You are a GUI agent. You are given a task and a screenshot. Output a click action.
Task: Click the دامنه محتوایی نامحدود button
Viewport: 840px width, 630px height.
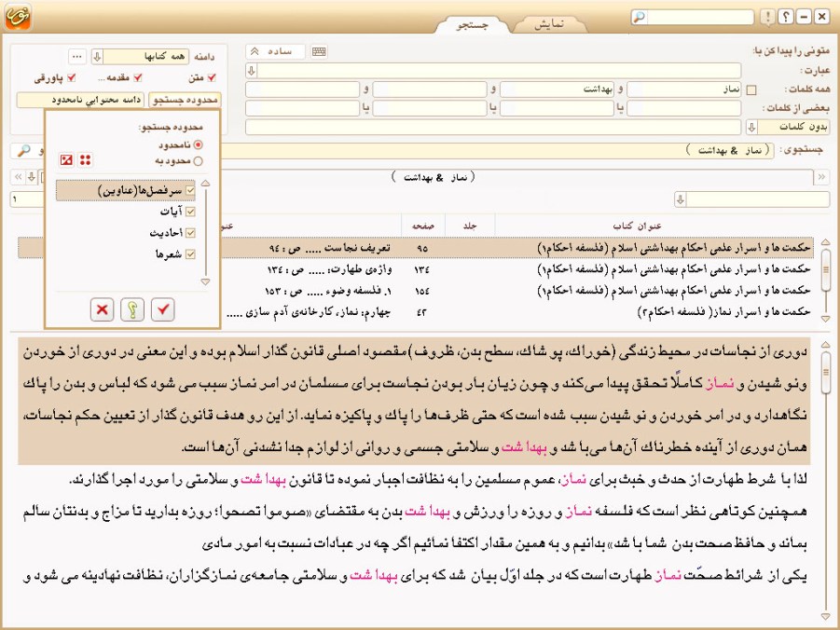point(80,100)
